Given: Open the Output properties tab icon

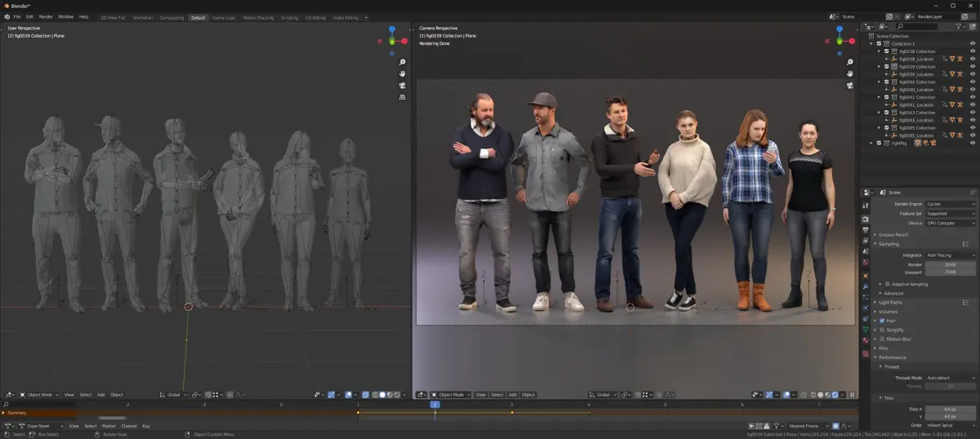Looking at the screenshot, I should click(866, 230).
